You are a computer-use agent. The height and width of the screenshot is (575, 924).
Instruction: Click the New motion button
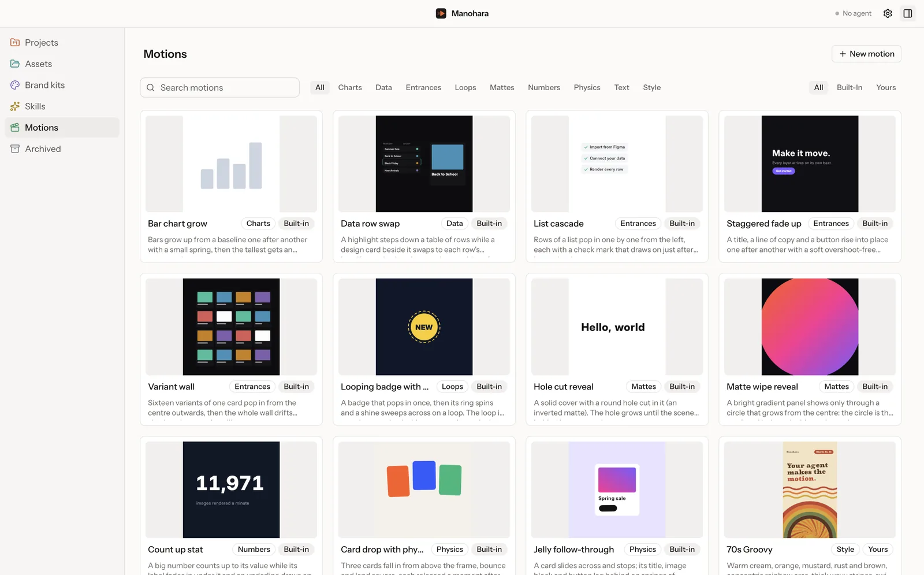pyautogui.click(x=866, y=54)
